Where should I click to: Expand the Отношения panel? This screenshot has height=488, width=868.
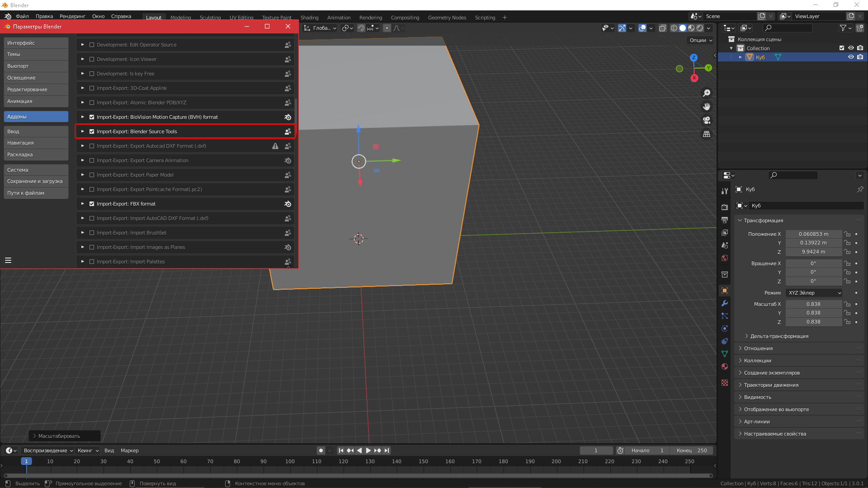tap(758, 348)
